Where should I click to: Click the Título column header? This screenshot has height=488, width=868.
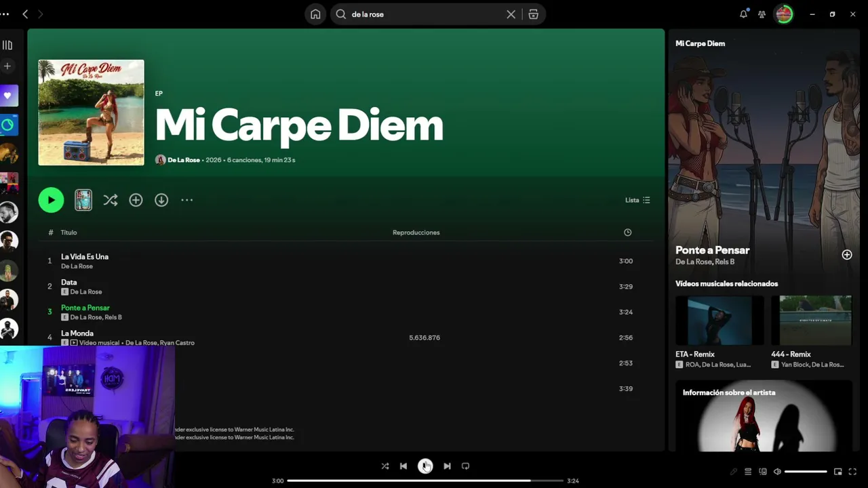[x=68, y=232]
